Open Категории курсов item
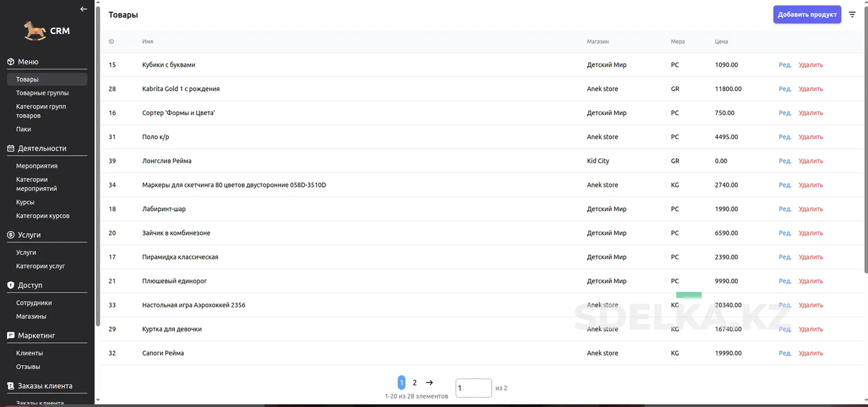 click(43, 216)
